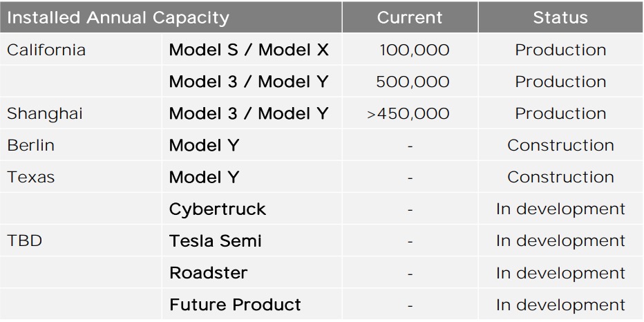644x322 pixels.
Task: Select the Tesla Semi product cell
Action: [x=216, y=241]
